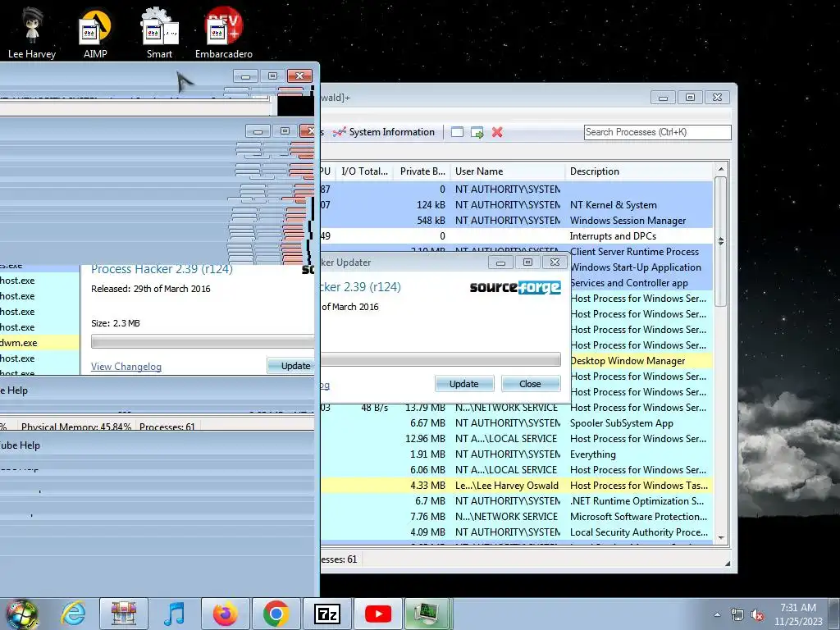Select the dwm.exe process row
This screenshot has height=630, width=840.
tap(39, 343)
